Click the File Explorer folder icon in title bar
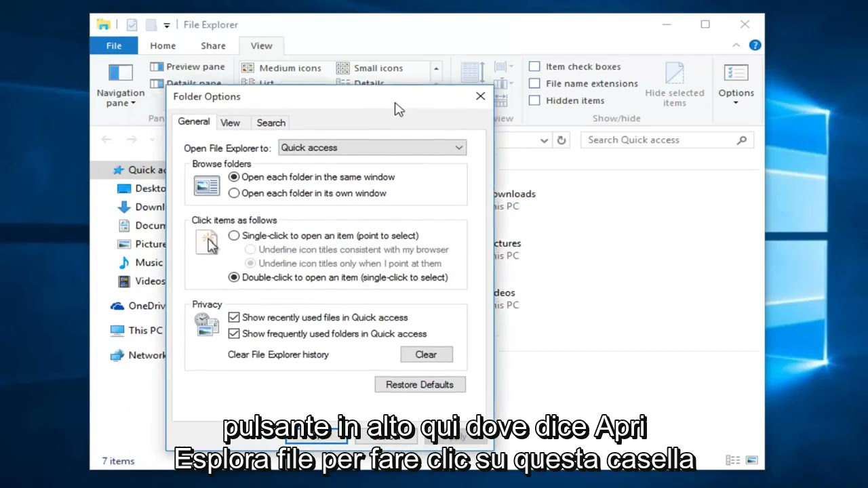This screenshot has height=488, width=868. point(104,25)
